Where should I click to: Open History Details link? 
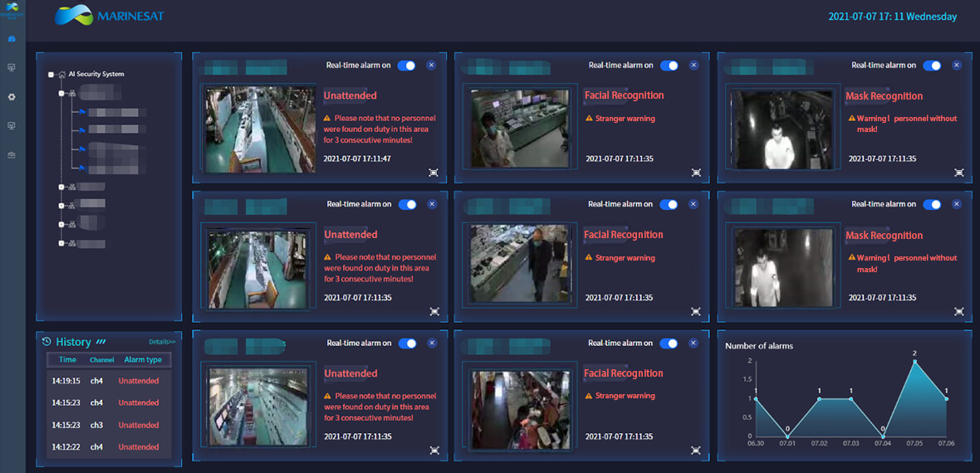tap(162, 342)
